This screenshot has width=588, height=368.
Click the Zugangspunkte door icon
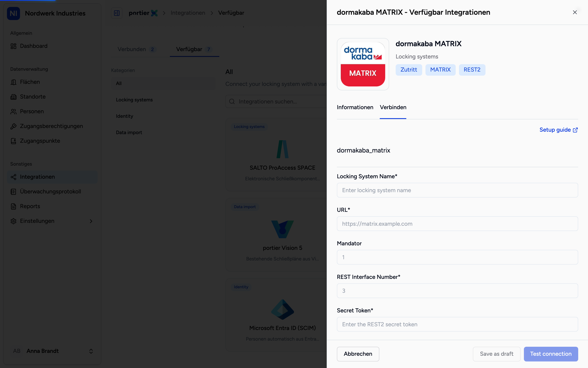pyautogui.click(x=13, y=141)
